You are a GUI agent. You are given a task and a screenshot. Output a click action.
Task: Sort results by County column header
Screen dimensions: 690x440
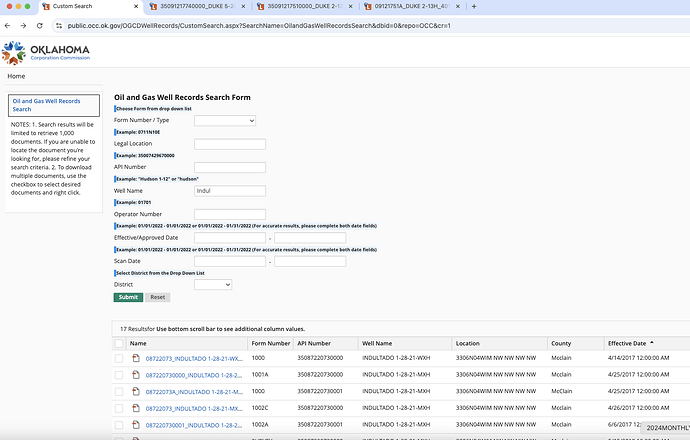point(561,343)
